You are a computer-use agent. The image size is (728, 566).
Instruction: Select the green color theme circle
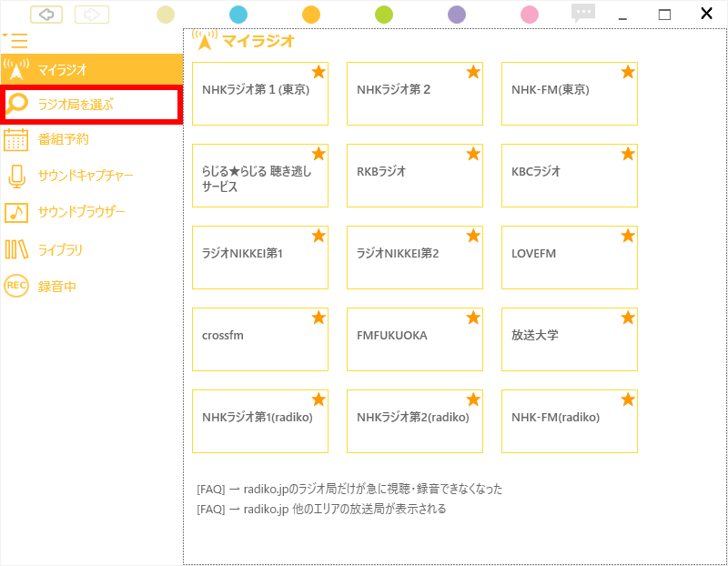(x=384, y=15)
